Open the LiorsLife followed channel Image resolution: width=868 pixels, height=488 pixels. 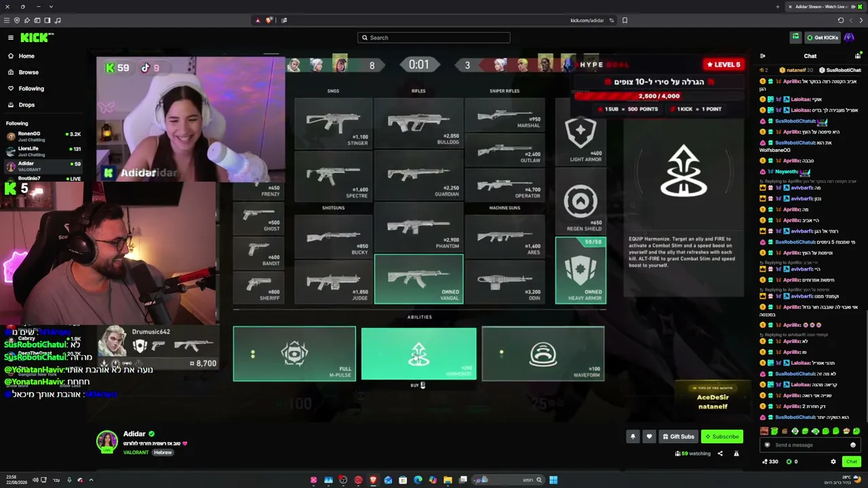[43, 151]
